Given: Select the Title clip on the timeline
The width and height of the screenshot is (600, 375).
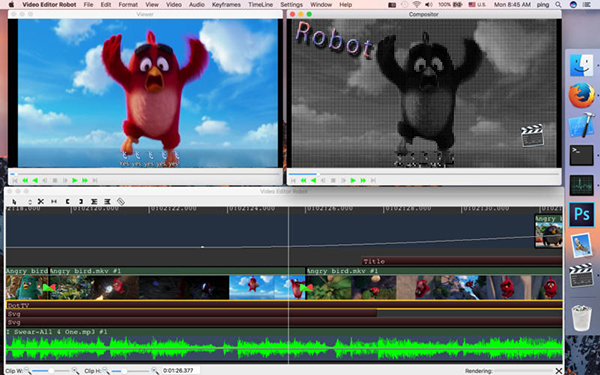Looking at the screenshot, I should (x=462, y=261).
